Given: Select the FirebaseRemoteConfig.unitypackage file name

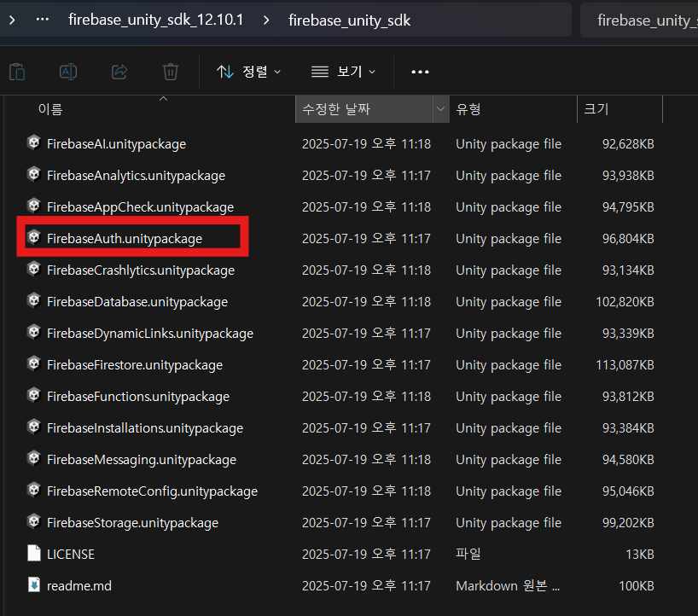Looking at the screenshot, I should (x=152, y=491).
